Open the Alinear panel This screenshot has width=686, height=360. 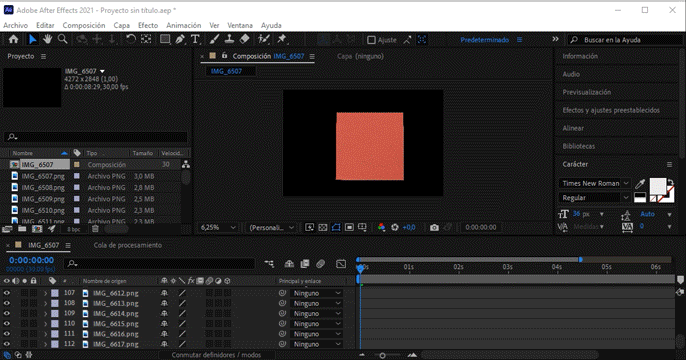573,128
